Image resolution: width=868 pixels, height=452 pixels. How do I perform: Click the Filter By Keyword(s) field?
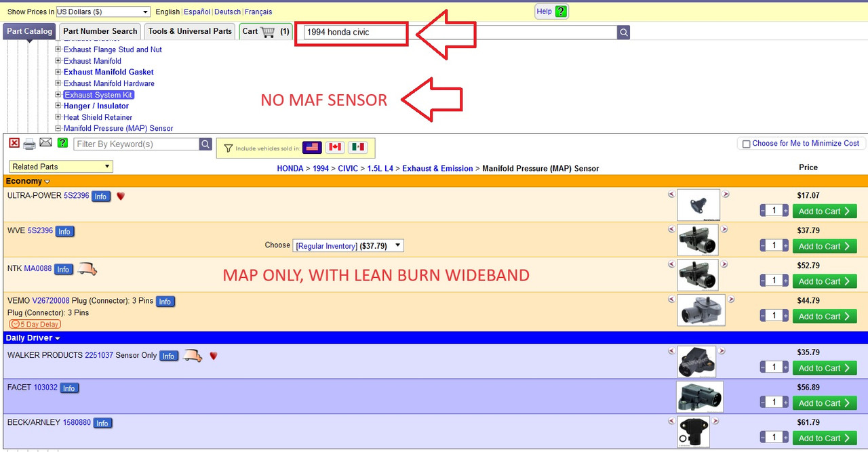coord(136,144)
